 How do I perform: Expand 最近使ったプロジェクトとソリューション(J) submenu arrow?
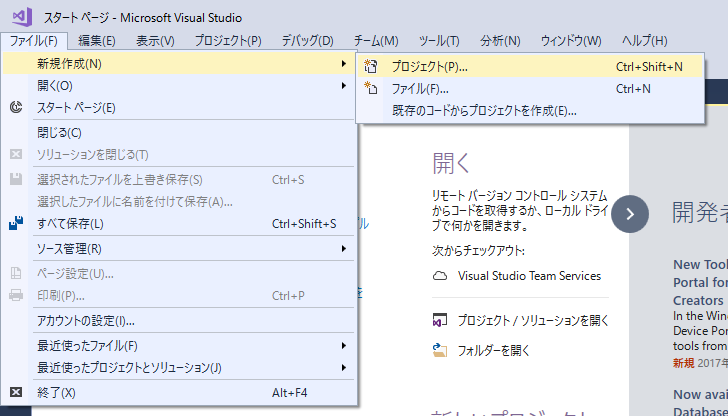[344, 368]
